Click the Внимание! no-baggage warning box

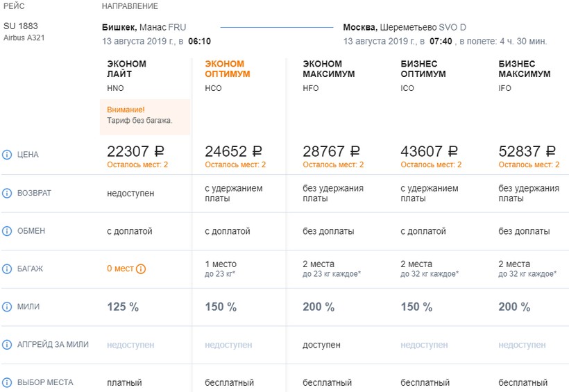[x=145, y=117]
